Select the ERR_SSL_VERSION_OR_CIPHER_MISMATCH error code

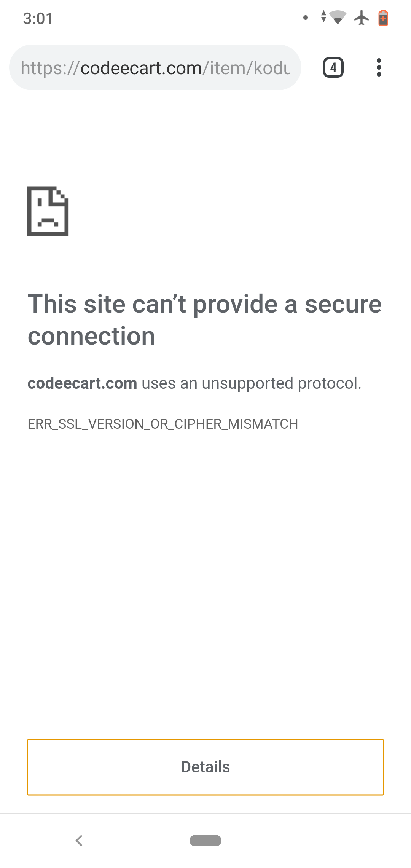coord(163,424)
